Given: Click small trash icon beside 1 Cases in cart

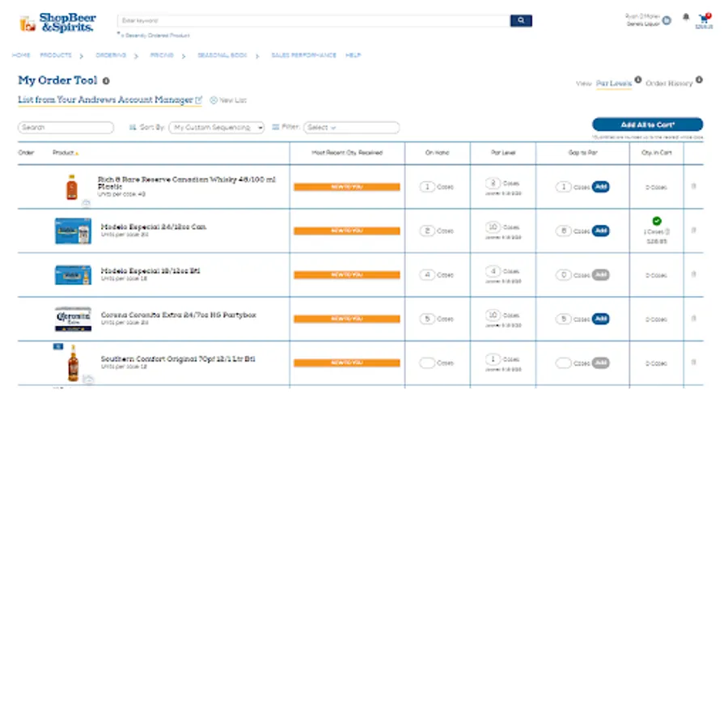Looking at the screenshot, I should [667, 231].
